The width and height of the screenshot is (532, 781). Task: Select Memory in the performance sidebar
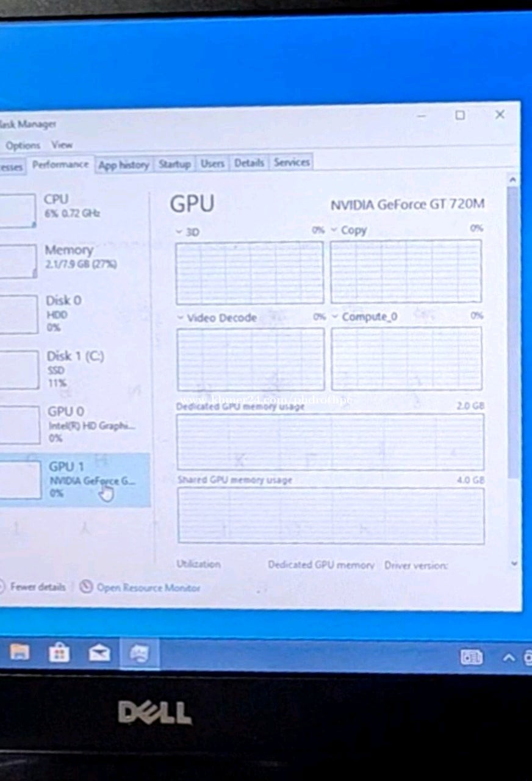(68, 256)
